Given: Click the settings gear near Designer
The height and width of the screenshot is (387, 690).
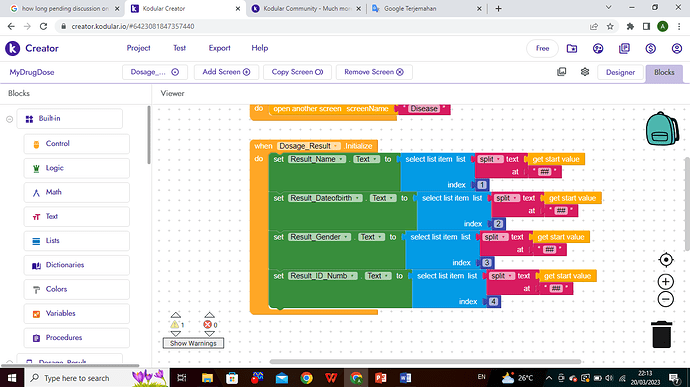Looking at the screenshot, I should pos(584,72).
